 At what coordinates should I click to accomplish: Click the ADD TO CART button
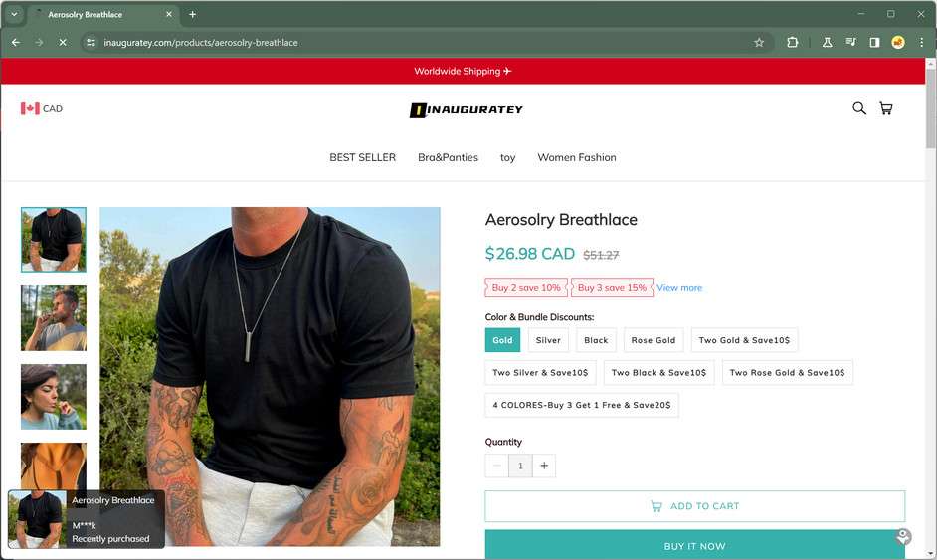695,506
